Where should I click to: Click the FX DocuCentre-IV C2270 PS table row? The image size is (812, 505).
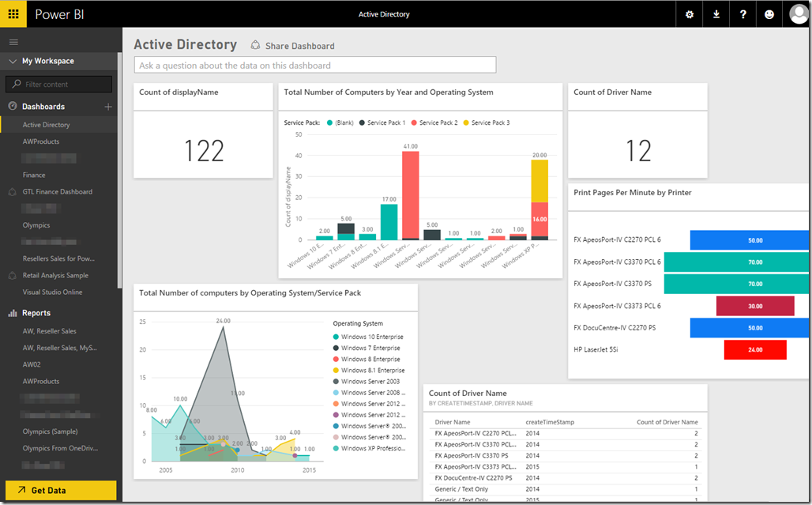[566, 478]
